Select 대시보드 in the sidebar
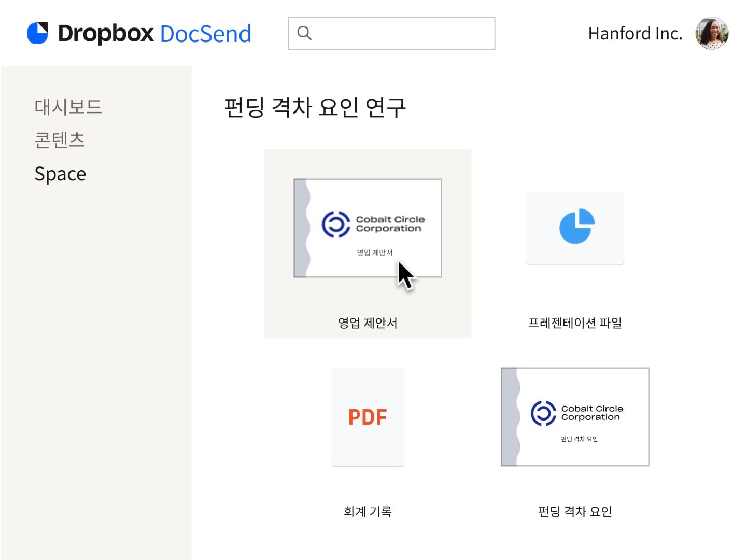747x560 pixels. [68, 107]
